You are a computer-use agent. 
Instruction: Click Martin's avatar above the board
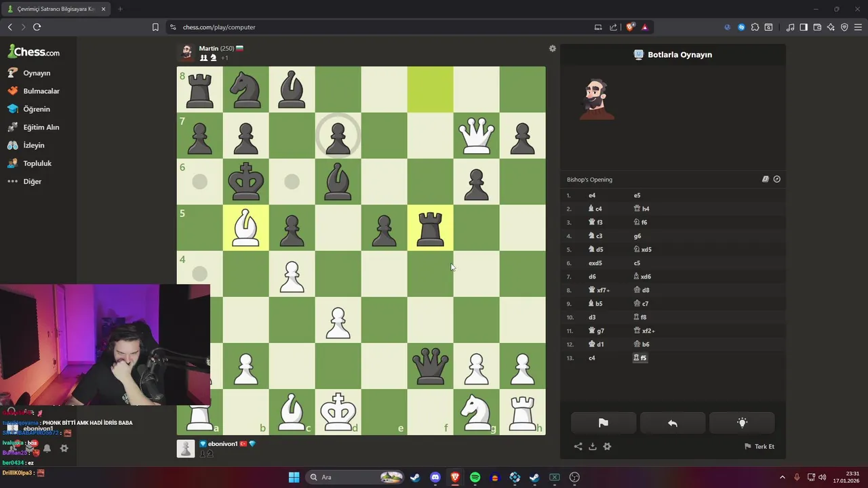[186, 53]
